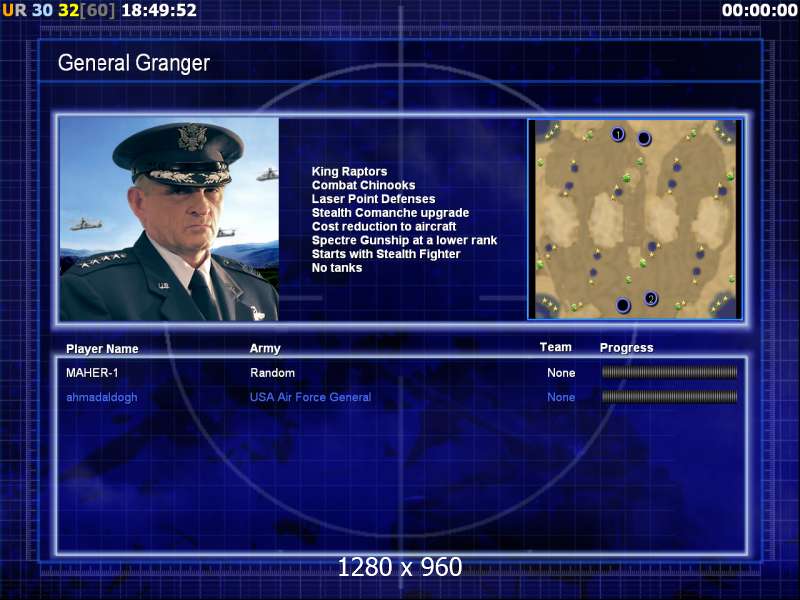Select the Stealth Comanche upgrade line

[x=390, y=213]
